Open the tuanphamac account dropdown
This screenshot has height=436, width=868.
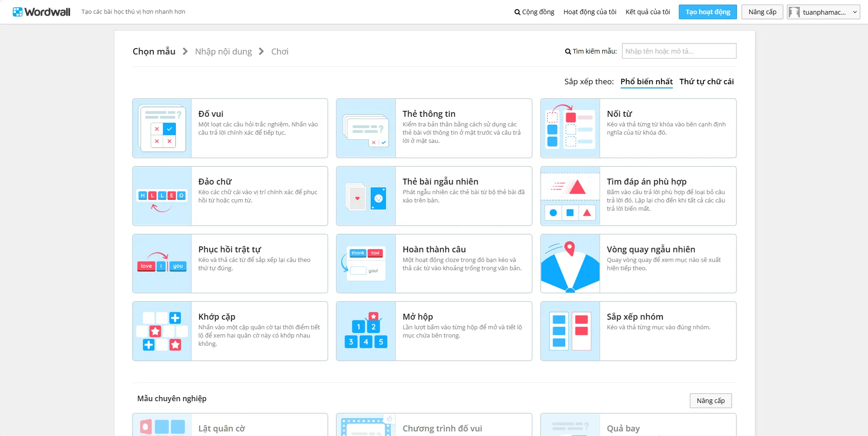823,12
